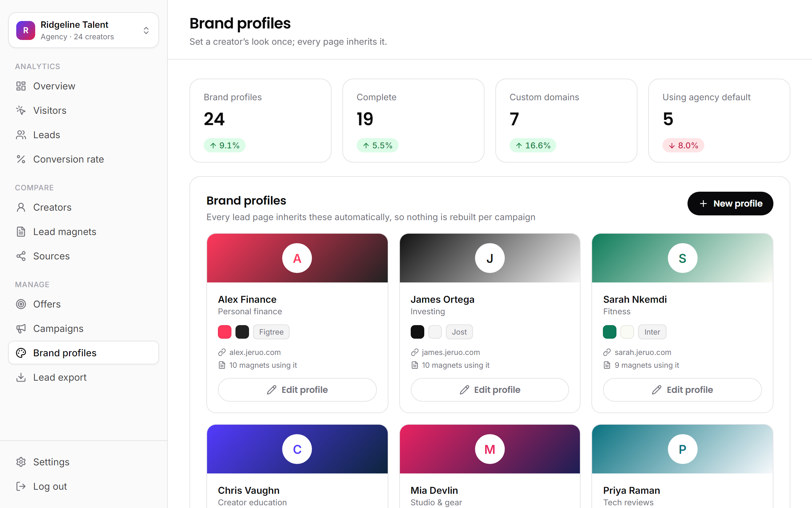Select Alex Finance's red color swatch
Viewport: 812px width, 508px height.
pyautogui.click(x=225, y=332)
